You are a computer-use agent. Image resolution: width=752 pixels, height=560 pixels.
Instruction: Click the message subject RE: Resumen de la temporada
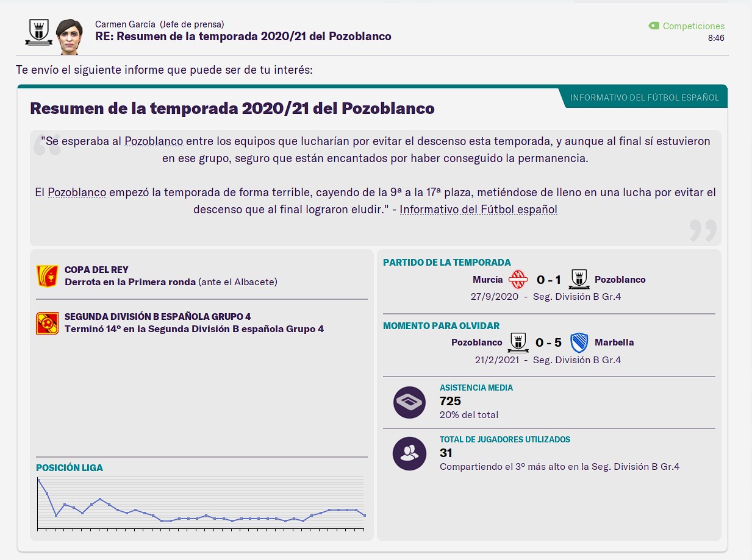coord(243,37)
